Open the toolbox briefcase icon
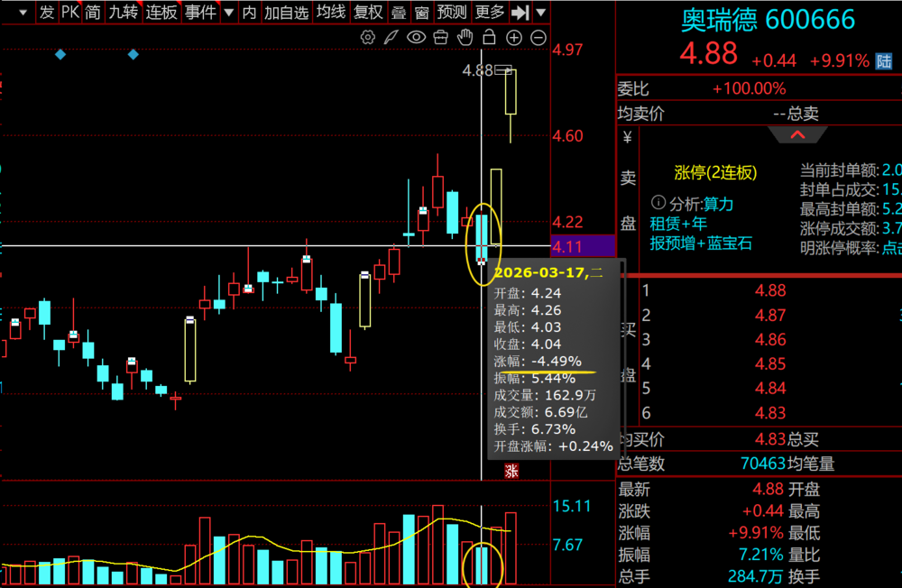The image size is (902, 588). tap(440, 37)
